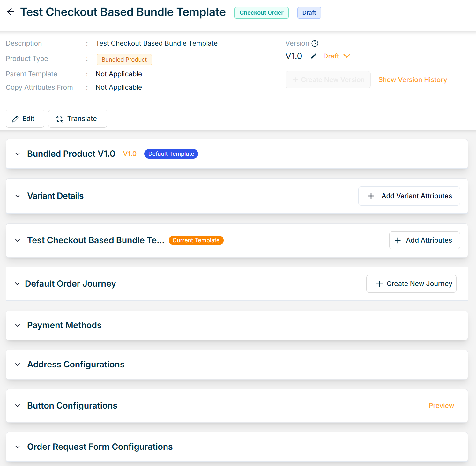
Task: Toggle the Button Configurations chevron
Action: pyautogui.click(x=18, y=406)
